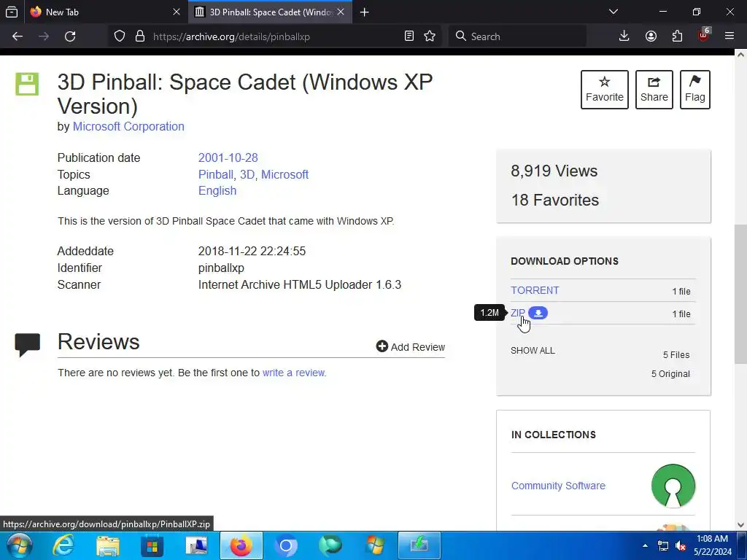The width and height of the screenshot is (747, 560).
Task: Click the site padlock security icon
Action: [139, 36]
